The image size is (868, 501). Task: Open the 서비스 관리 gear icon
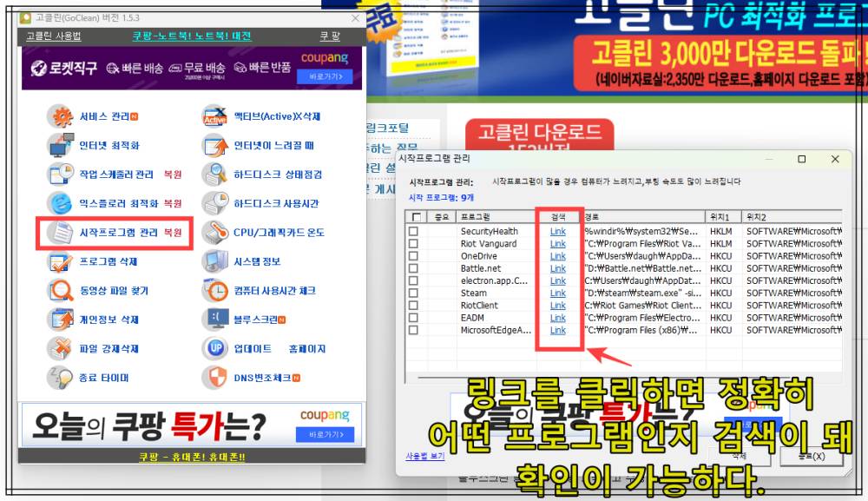point(61,116)
